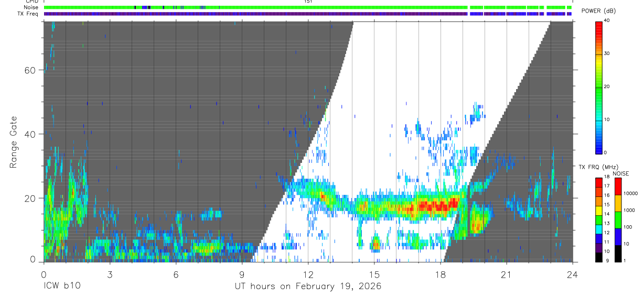The image size is (644, 297).
Task: Click the blue TX Freq indicator strip
Action: [x=308, y=14]
